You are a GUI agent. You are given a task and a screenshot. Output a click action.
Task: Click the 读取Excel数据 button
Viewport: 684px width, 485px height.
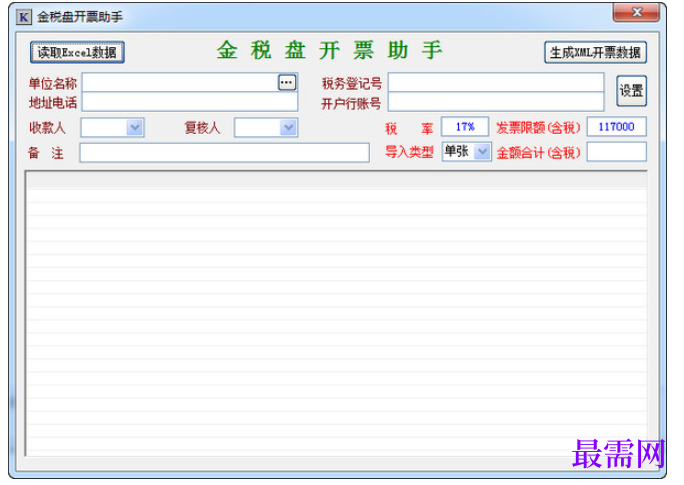coord(77,52)
